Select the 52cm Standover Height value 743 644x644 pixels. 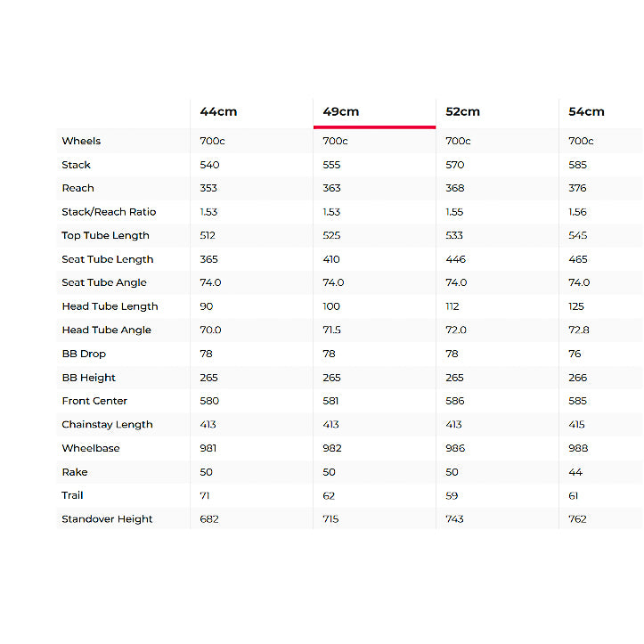click(x=455, y=519)
